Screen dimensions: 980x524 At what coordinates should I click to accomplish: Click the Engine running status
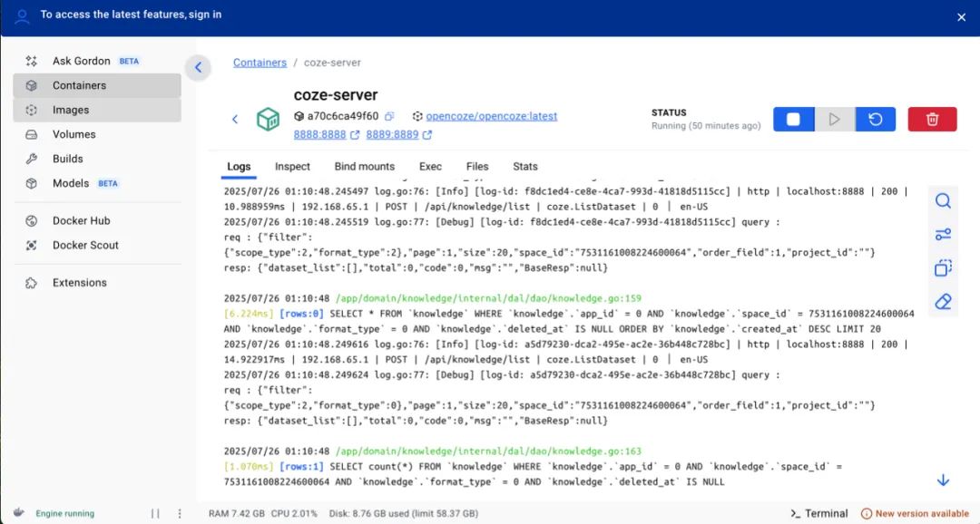[65, 513]
